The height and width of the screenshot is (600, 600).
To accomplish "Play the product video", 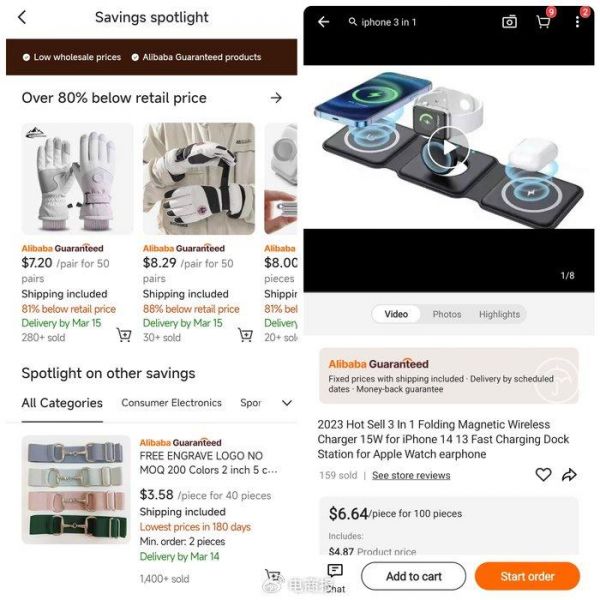I will pyautogui.click(x=448, y=148).
